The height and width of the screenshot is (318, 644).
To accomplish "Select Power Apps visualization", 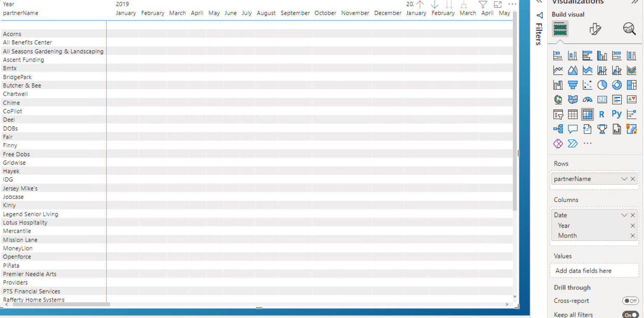I will (x=558, y=144).
